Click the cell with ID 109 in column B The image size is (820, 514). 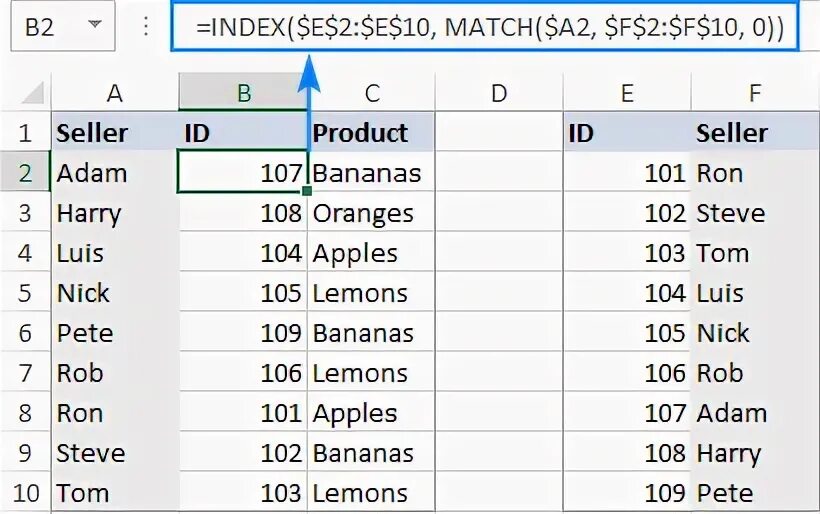coord(243,333)
